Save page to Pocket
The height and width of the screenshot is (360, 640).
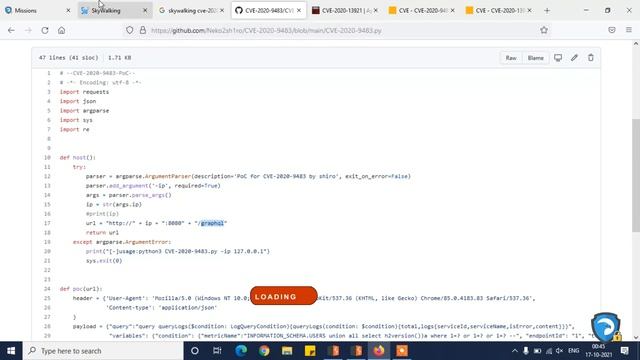coord(611,30)
